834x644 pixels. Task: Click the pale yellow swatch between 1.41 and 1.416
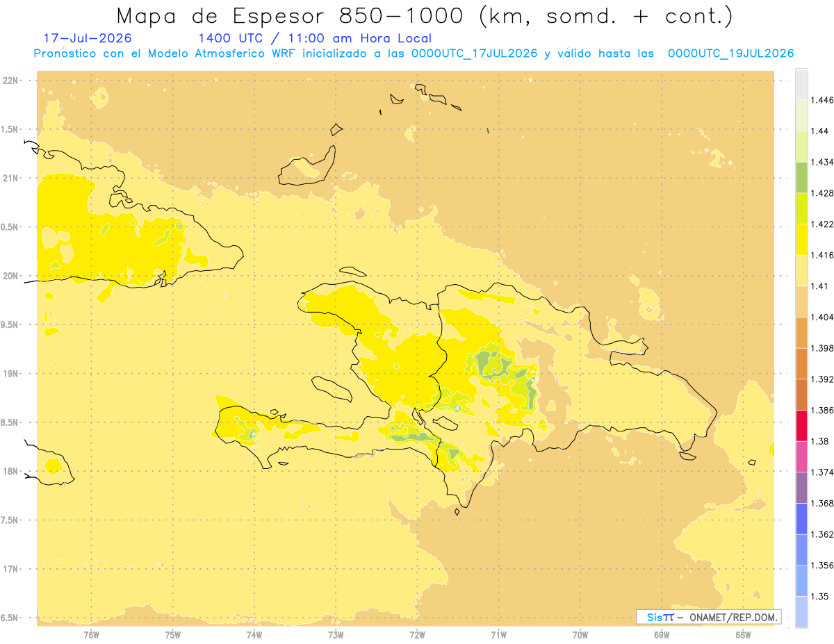801,271
